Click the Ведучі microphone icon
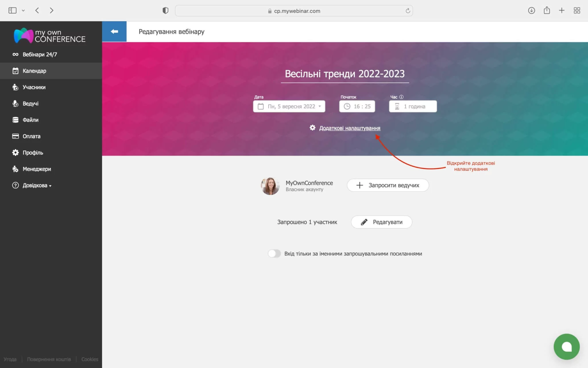The image size is (588, 368). (16, 103)
